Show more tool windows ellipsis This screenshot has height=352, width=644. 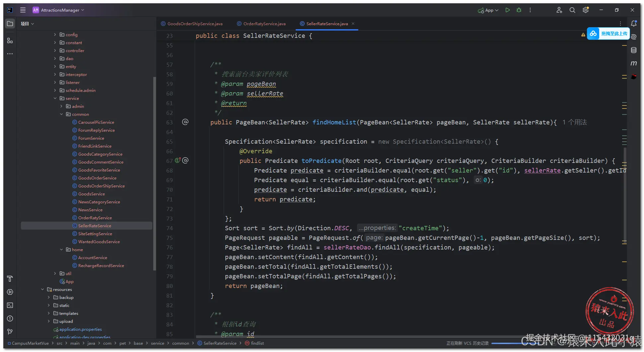[x=10, y=54]
